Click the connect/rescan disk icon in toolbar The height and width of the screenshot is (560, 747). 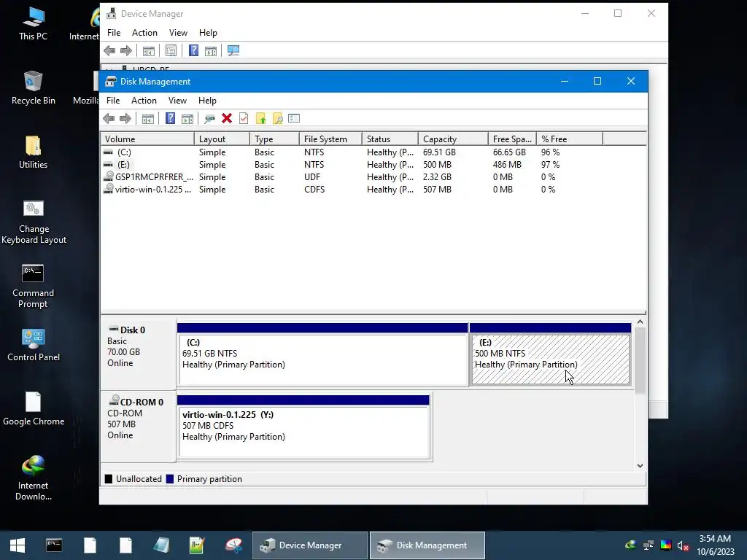coord(209,119)
